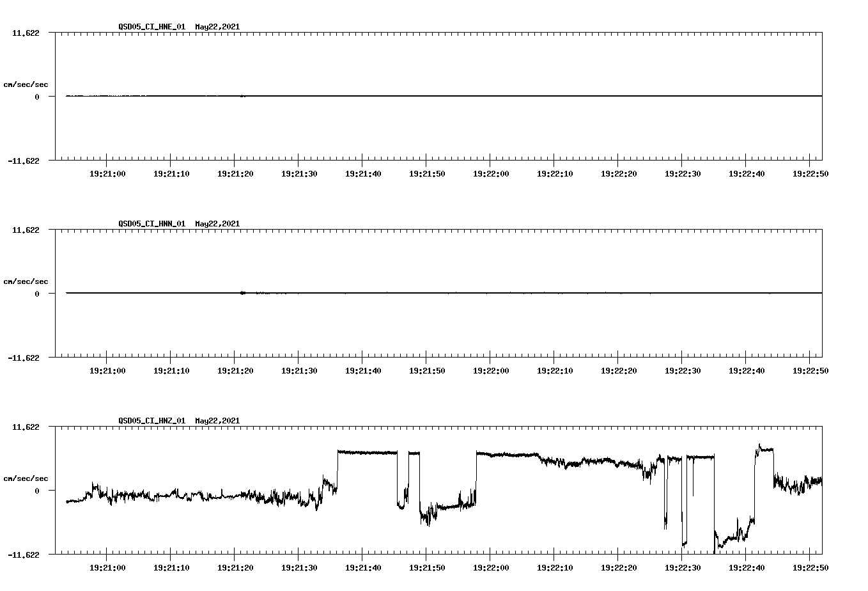Click the cm/sec/sec axis label on HNZ plot

tap(26, 477)
